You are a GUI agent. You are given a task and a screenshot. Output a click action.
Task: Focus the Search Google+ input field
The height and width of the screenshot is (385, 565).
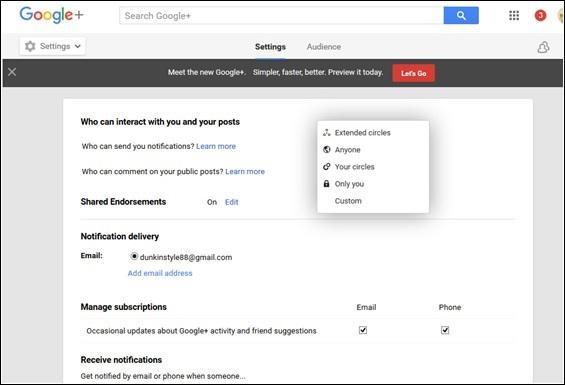(x=281, y=16)
